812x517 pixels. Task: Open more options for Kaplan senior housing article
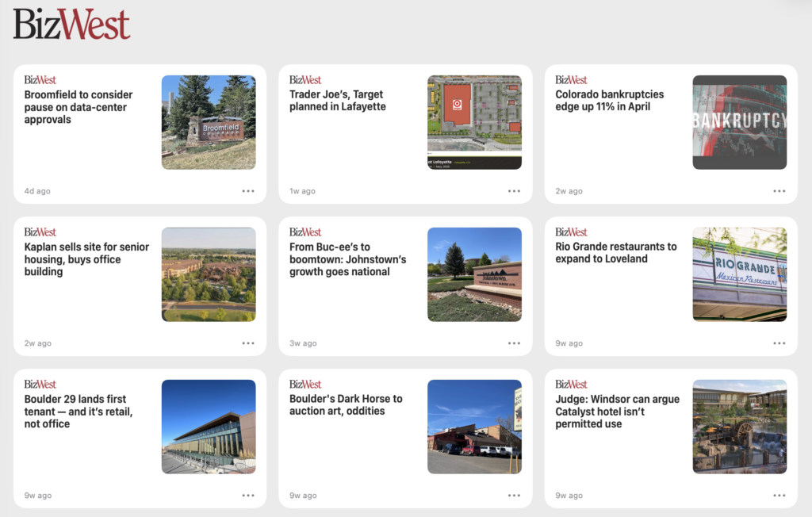pos(248,343)
